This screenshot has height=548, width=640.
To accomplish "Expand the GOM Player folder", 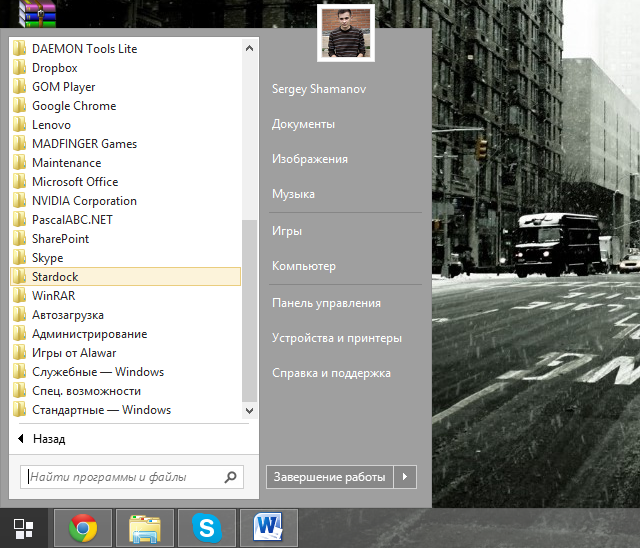I will (125, 87).
